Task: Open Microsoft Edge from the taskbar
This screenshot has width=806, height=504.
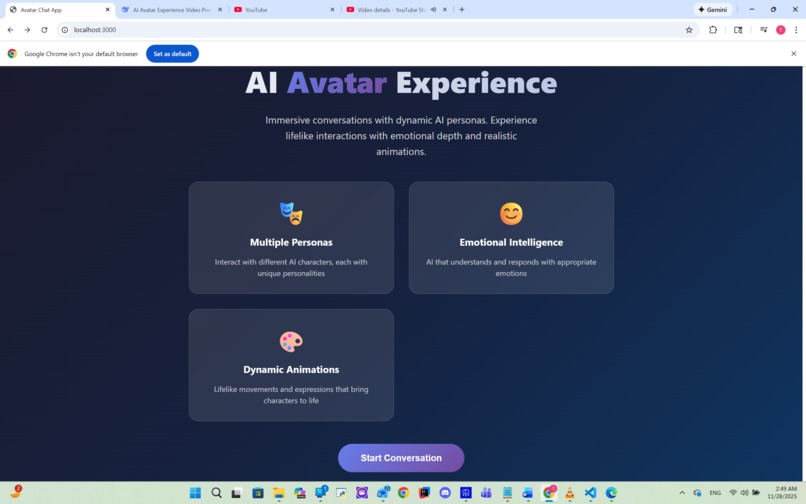Action: (611, 493)
